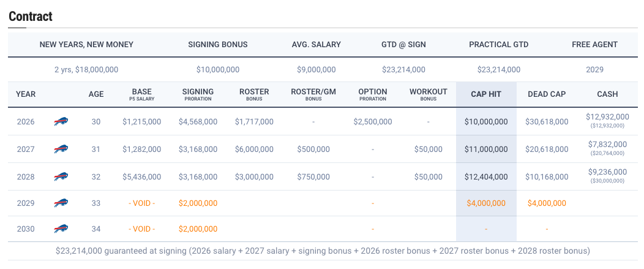Click the 2028 cap hit value $12,404,000

(486, 176)
